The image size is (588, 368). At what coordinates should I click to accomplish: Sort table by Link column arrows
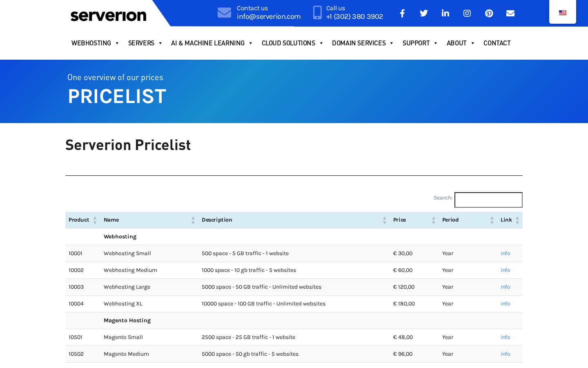[x=517, y=220]
